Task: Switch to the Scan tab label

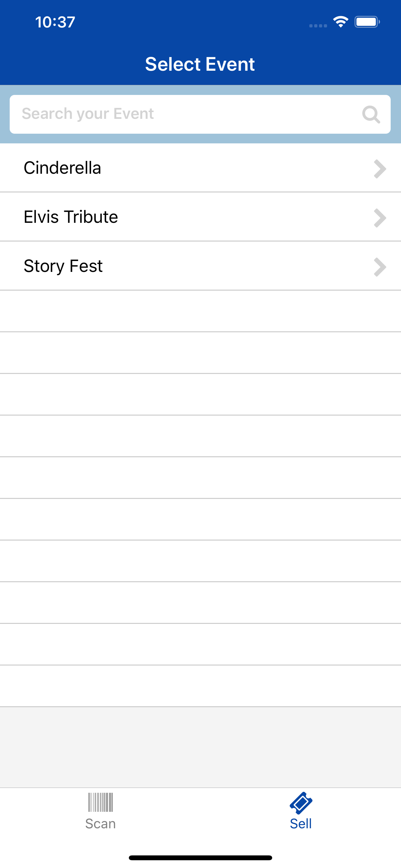Action: coord(100,824)
